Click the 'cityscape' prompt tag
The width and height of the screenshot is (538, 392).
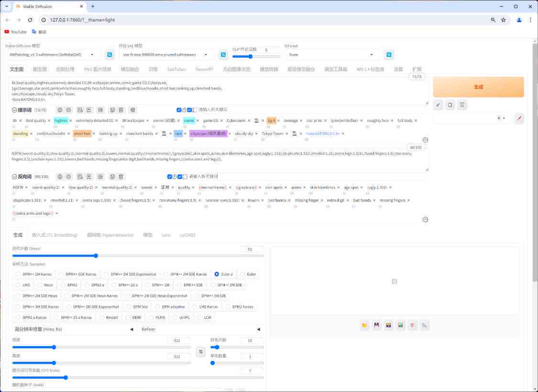pyautogui.click(x=209, y=134)
